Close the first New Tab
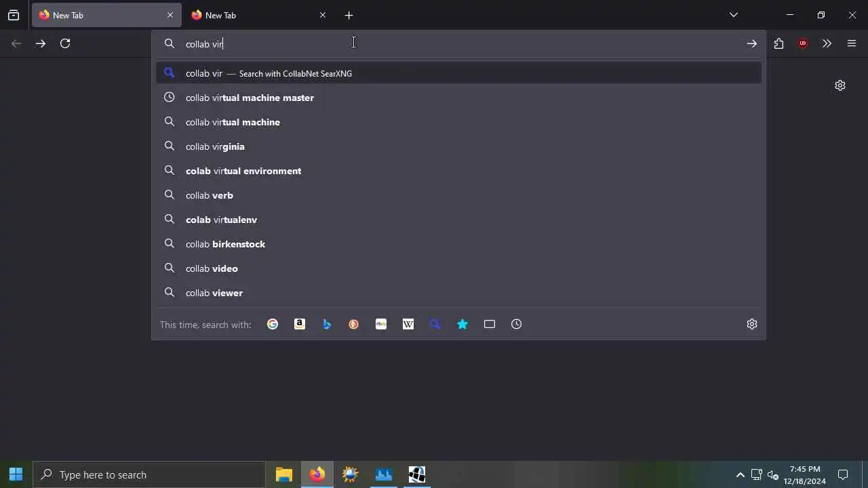This screenshot has width=868, height=488. click(x=170, y=15)
